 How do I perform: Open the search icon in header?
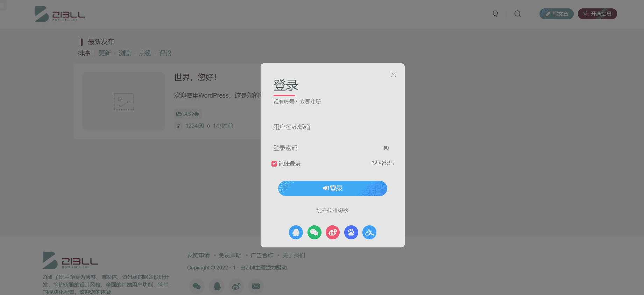[x=518, y=14]
